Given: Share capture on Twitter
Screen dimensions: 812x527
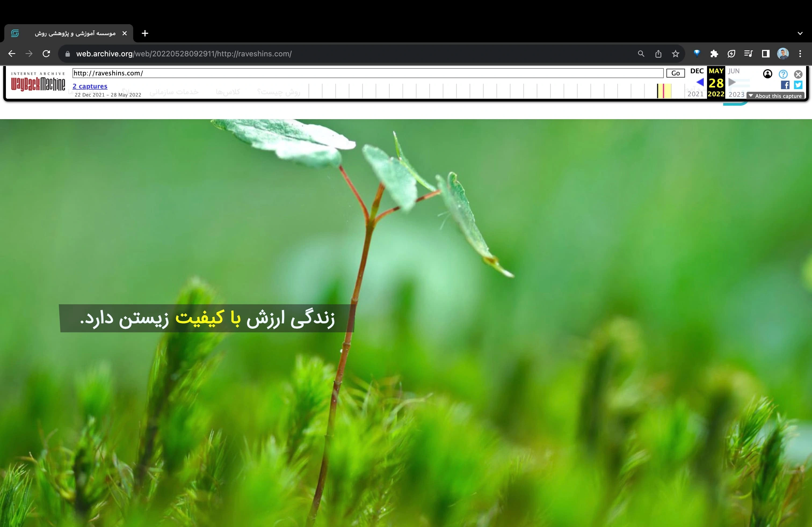Looking at the screenshot, I should pos(798,85).
